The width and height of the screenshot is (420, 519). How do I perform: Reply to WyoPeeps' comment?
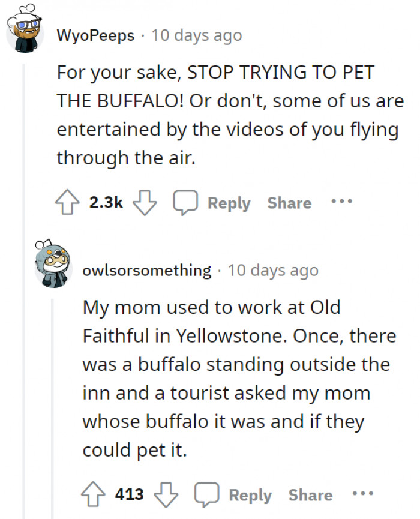tap(230, 203)
